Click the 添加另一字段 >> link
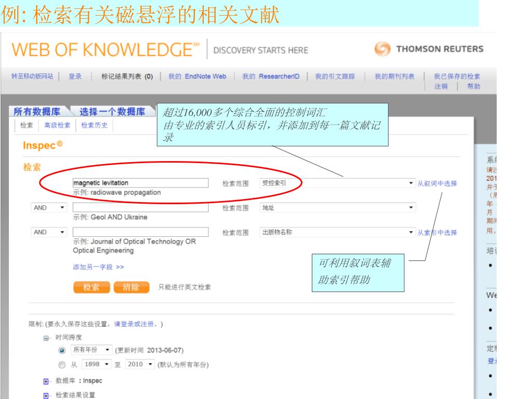The image size is (532, 399). click(98, 267)
